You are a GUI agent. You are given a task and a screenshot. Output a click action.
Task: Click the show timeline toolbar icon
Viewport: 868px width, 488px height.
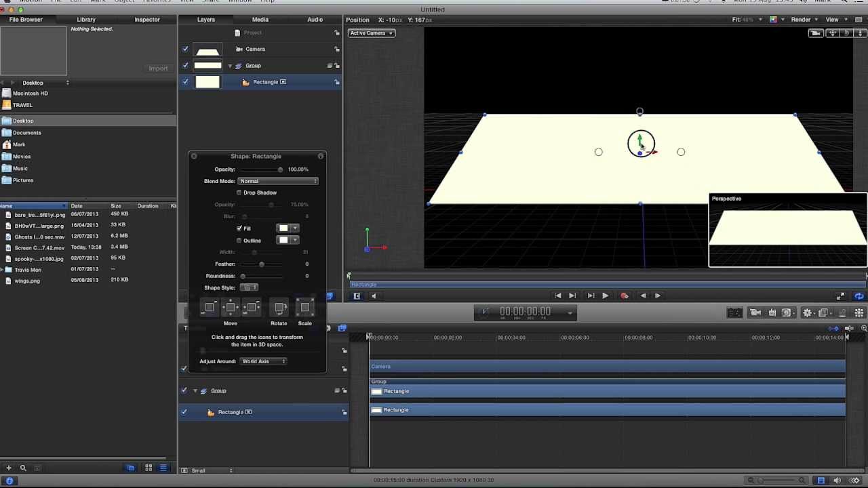coord(821,481)
